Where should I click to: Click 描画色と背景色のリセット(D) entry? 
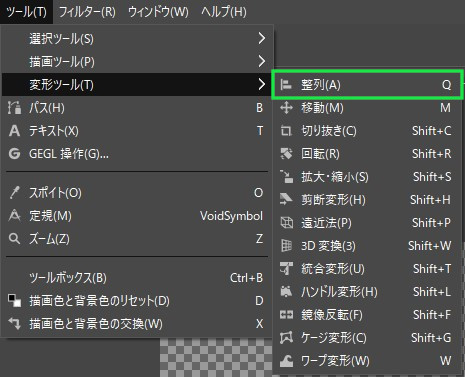138,301
